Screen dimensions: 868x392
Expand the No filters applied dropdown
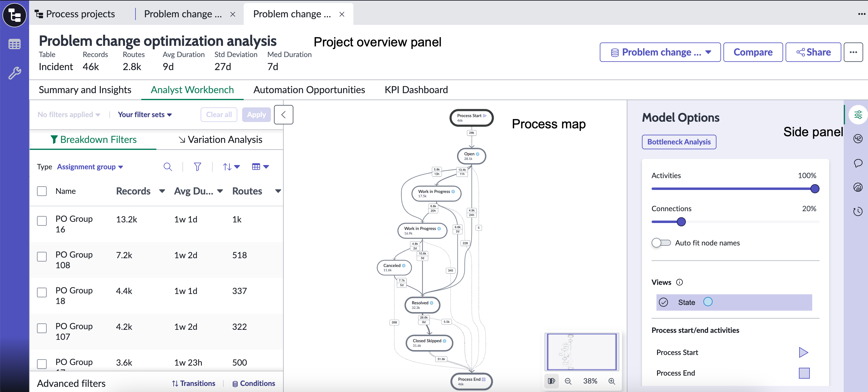tap(69, 115)
